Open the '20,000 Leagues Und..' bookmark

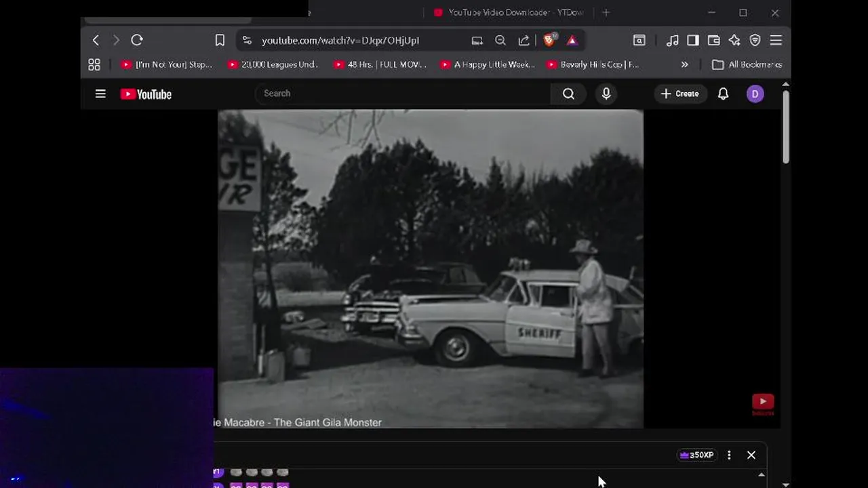273,64
